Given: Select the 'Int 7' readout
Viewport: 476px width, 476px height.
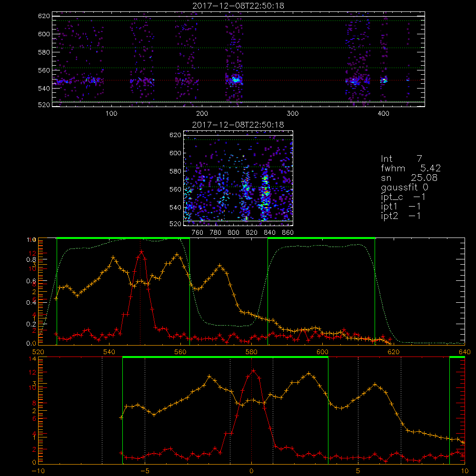Looking at the screenshot, I should [401, 159].
